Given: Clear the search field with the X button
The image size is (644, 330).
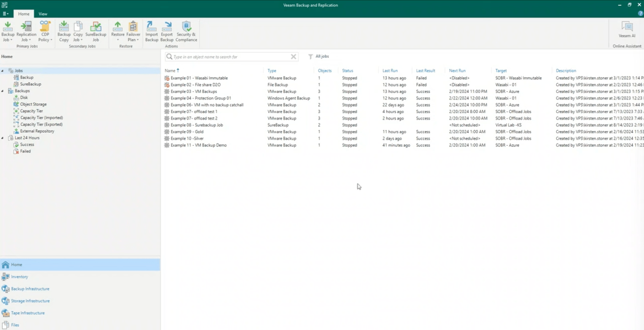Looking at the screenshot, I should click(293, 57).
